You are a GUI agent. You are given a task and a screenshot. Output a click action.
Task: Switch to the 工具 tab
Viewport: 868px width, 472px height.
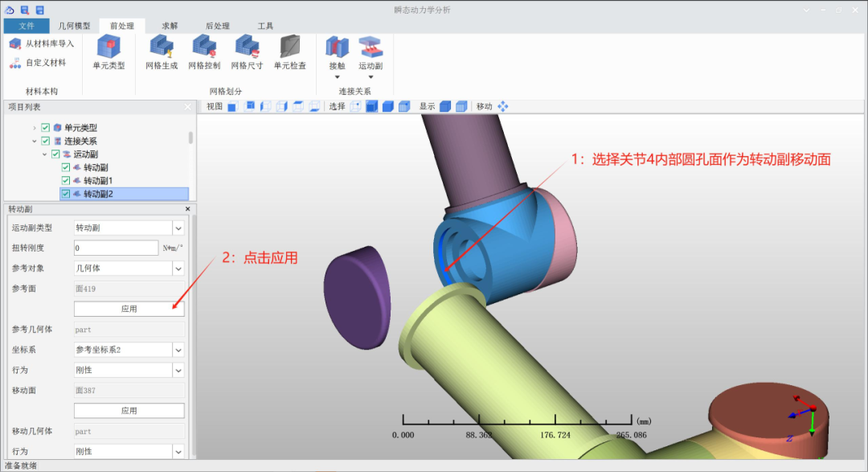tap(265, 26)
